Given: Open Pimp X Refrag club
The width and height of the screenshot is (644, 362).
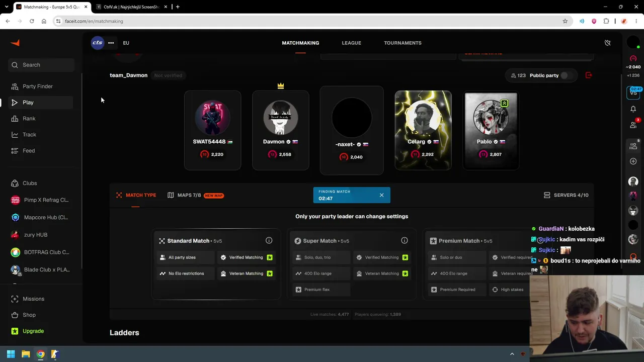Looking at the screenshot, I should 41,200.
